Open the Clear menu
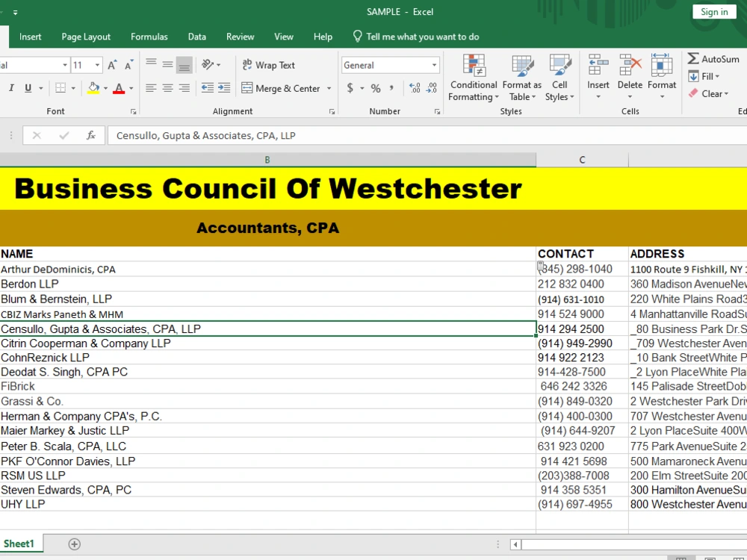 (708, 94)
